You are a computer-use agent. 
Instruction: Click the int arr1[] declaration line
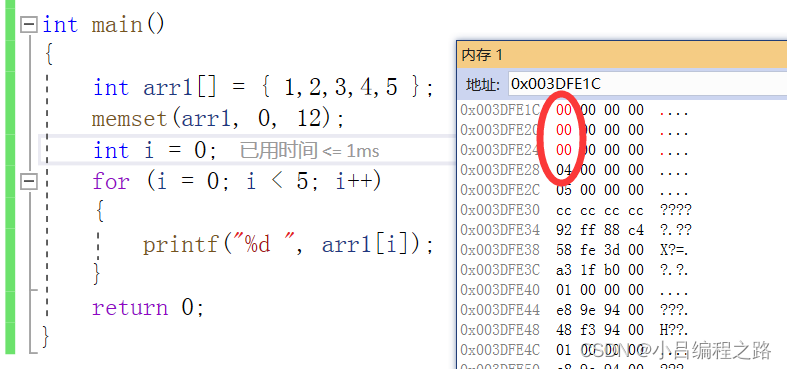point(263,87)
